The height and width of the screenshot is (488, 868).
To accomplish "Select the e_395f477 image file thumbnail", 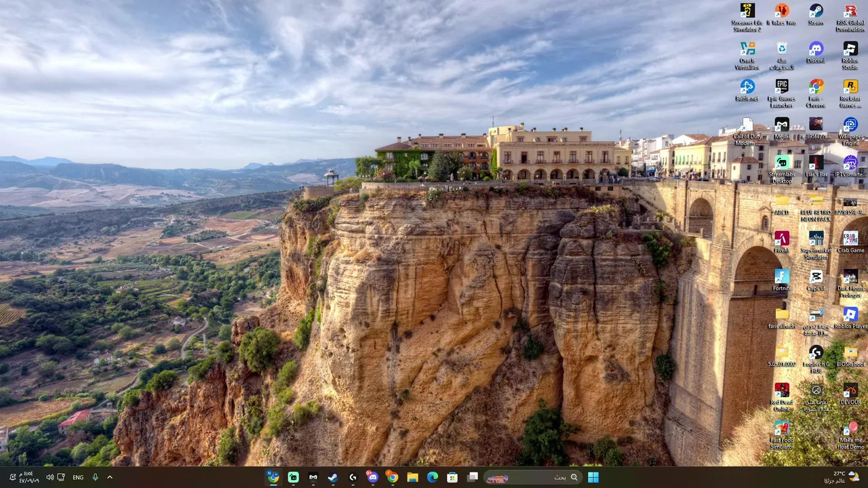I will click(816, 129).
